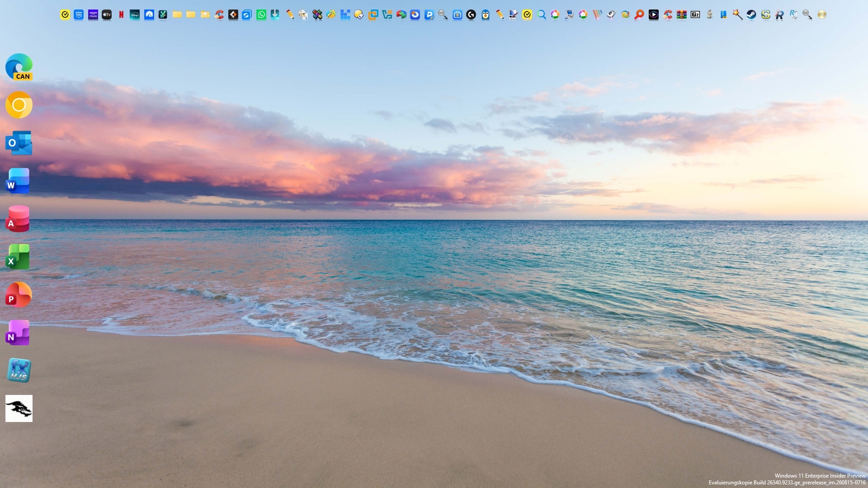Open the Prime Video dock icon

pyautogui.click(x=79, y=15)
